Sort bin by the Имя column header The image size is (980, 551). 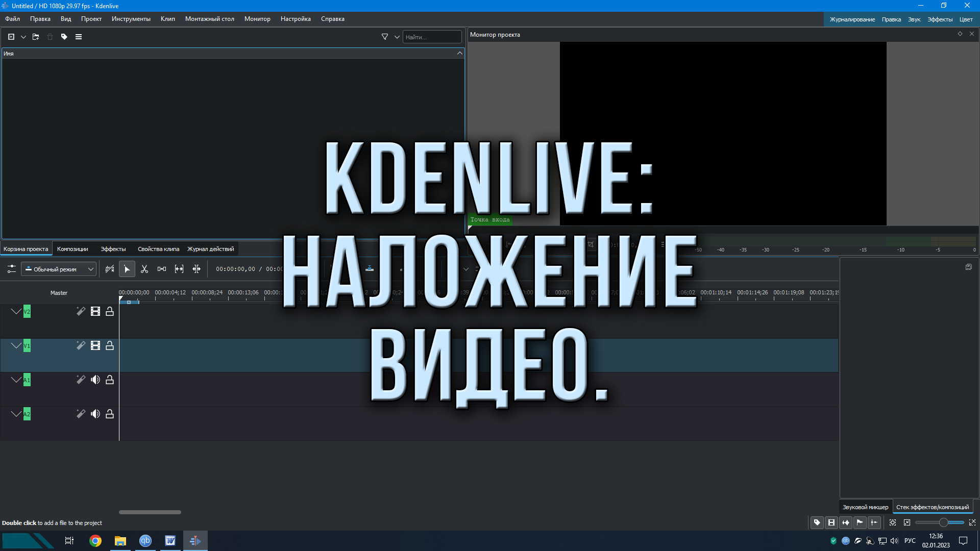pos(233,53)
